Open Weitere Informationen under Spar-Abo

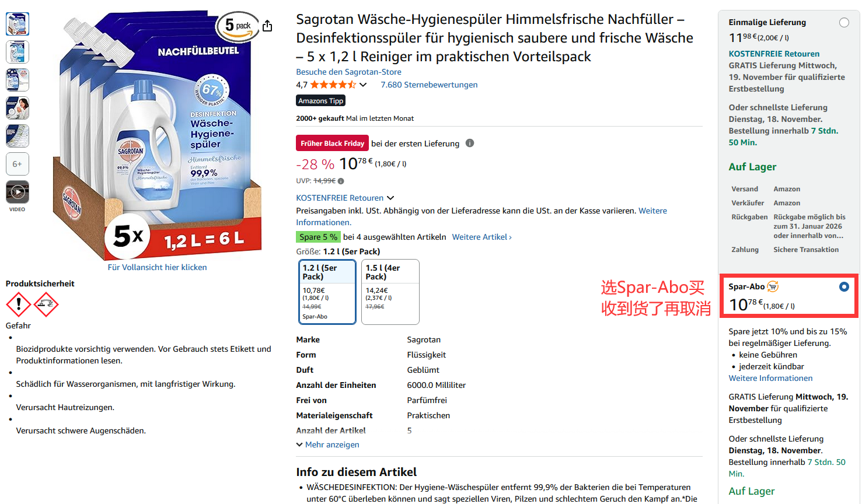[770, 378]
